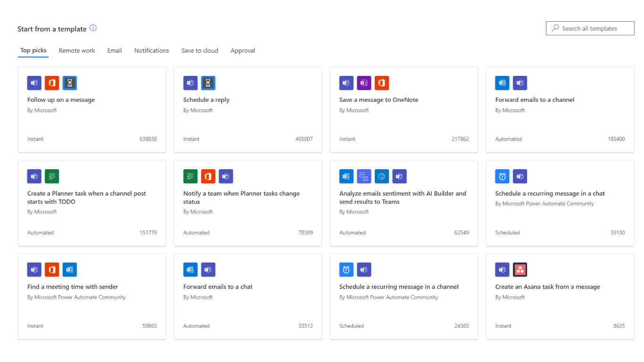
Task: Select the Top picks tab
Action: [33, 50]
